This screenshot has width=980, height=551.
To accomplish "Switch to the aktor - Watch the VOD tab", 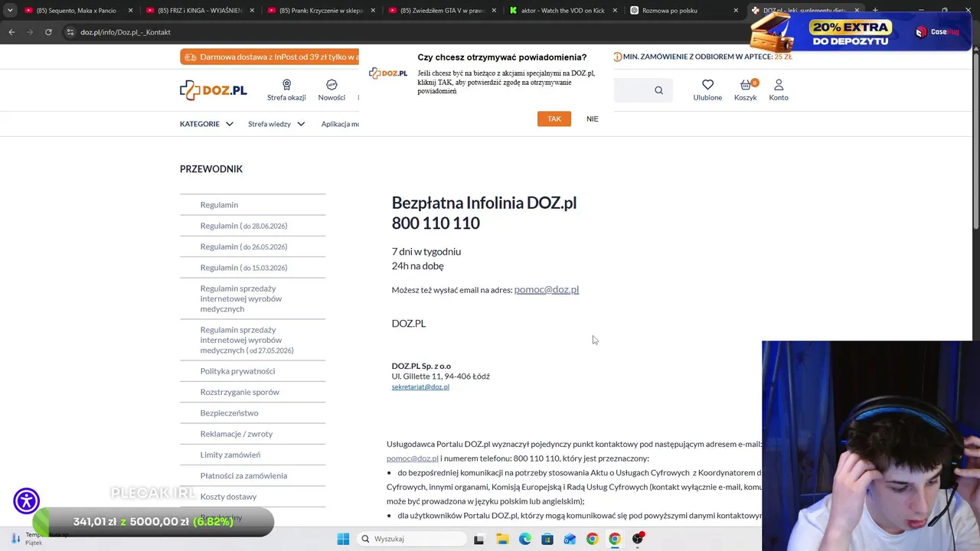I will [x=563, y=11].
